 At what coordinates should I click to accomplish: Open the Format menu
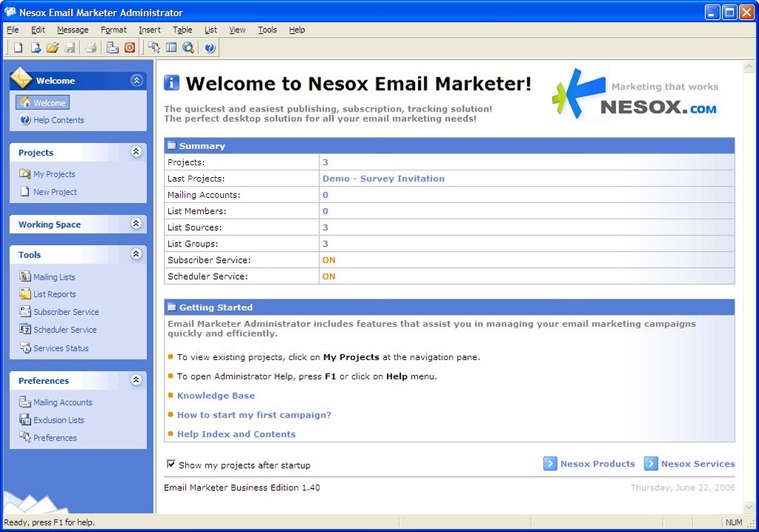tap(113, 30)
